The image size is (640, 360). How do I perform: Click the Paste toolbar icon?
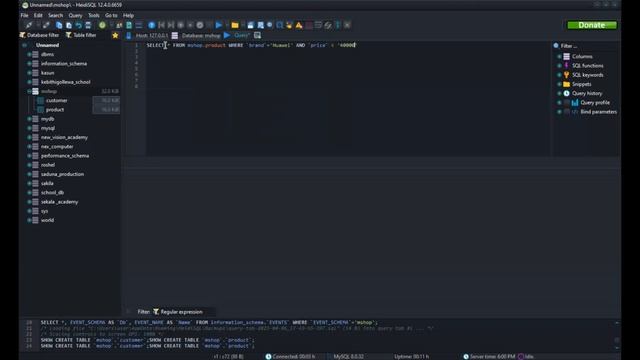pyautogui.click(x=69, y=25)
